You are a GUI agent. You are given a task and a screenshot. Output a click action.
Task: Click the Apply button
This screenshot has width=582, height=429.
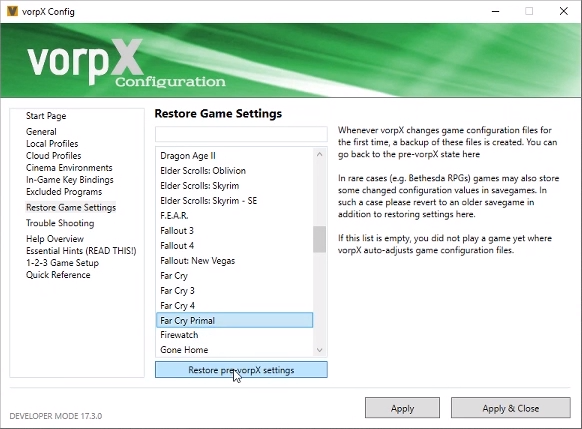pos(402,408)
